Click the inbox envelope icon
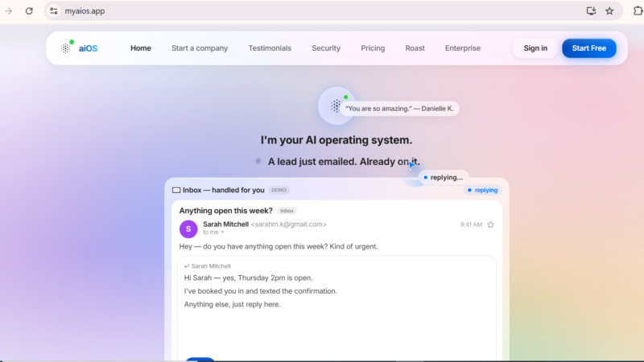Screen dimensions: 644x362 point(176,190)
